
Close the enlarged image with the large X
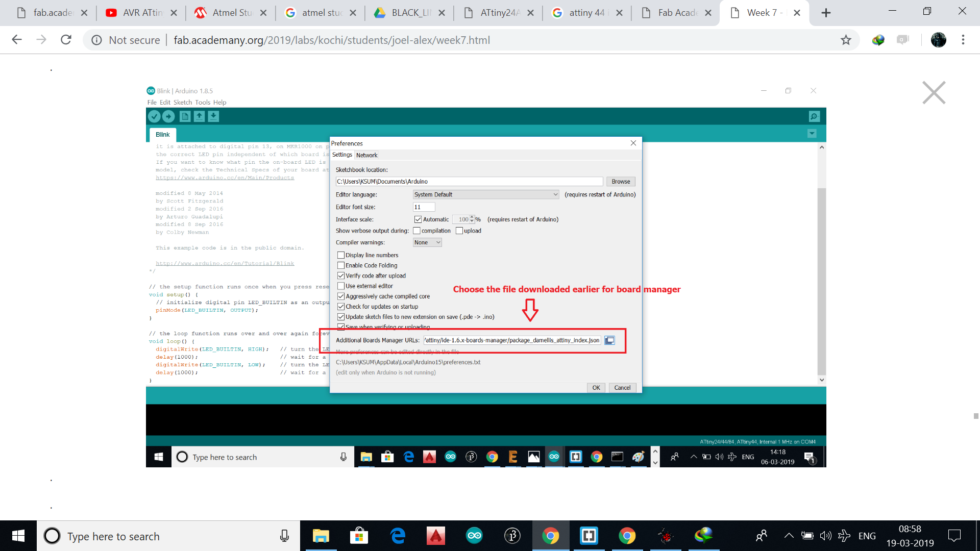tap(934, 93)
